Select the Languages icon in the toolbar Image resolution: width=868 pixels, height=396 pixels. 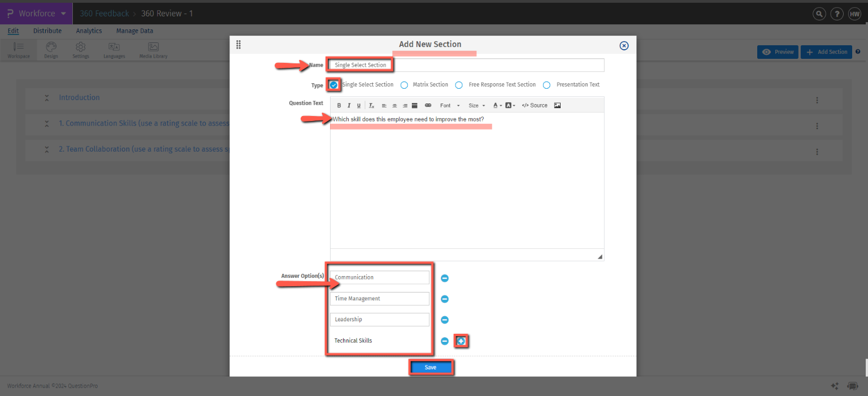[114, 49]
